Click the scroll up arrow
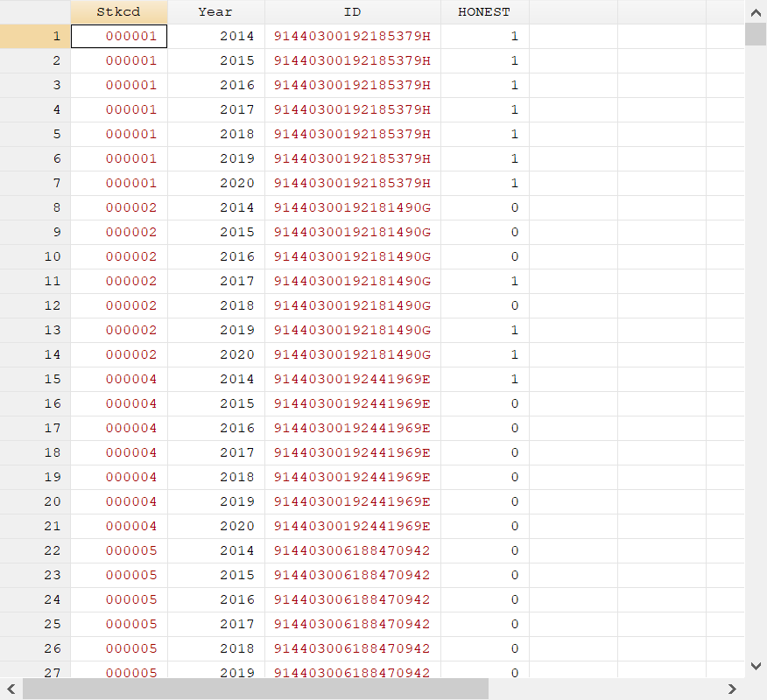Viewport: 767px width, 700px height. pos(756,13)
